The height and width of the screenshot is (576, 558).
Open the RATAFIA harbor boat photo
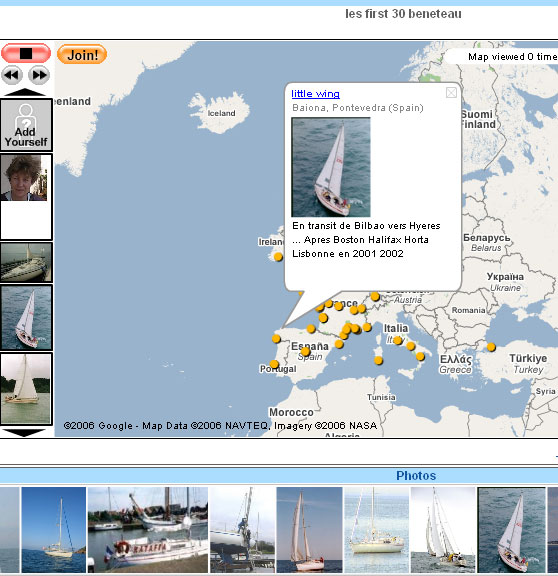click(x=148, y=530)
